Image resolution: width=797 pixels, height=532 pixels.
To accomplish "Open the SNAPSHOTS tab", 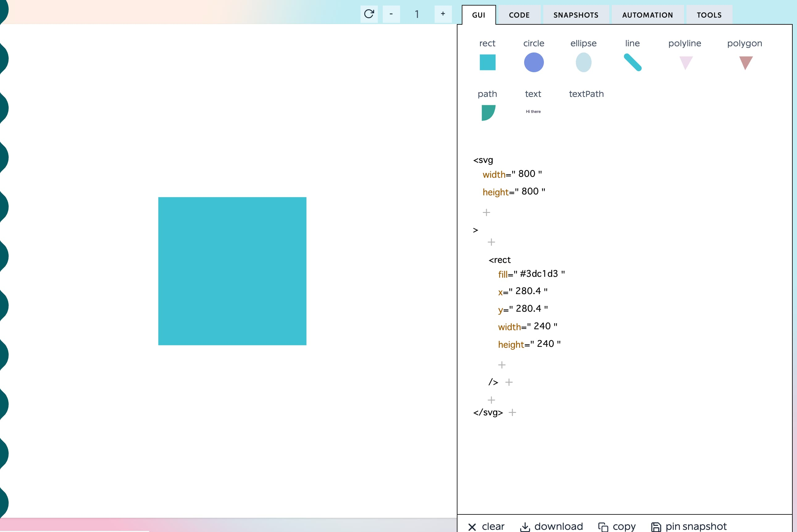I will coord(576,15).
